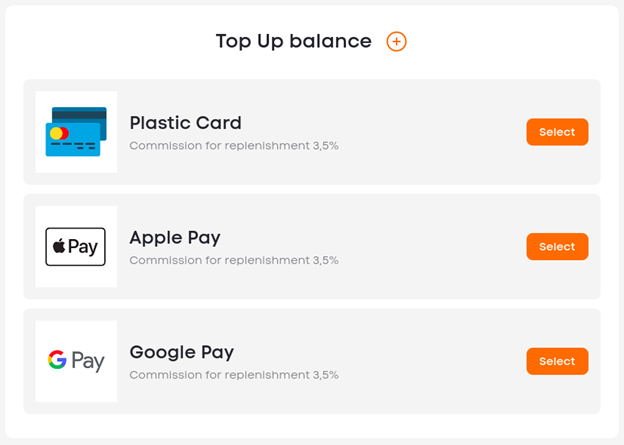Viewport: 624px width, 445px height.
Task: Click the orange plus icon beside Top Up balance
Action: (x=396, y=41)
